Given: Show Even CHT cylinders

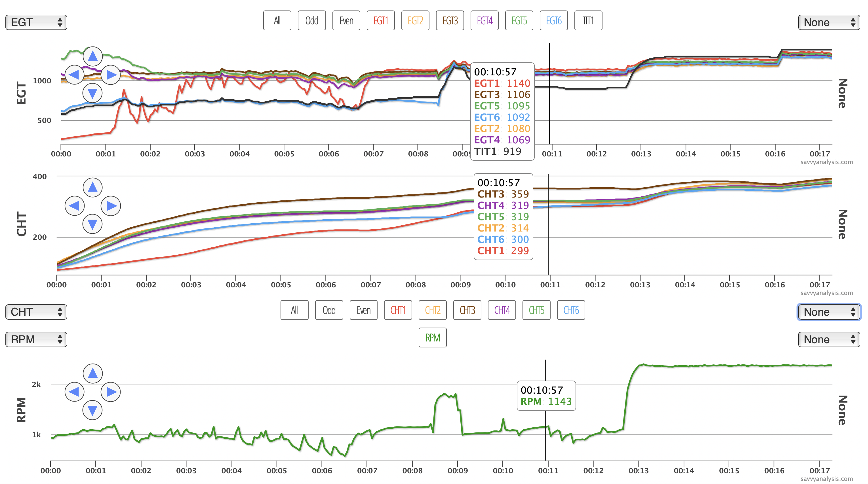Looking at the screenshot, I should [x=364, y=310].
